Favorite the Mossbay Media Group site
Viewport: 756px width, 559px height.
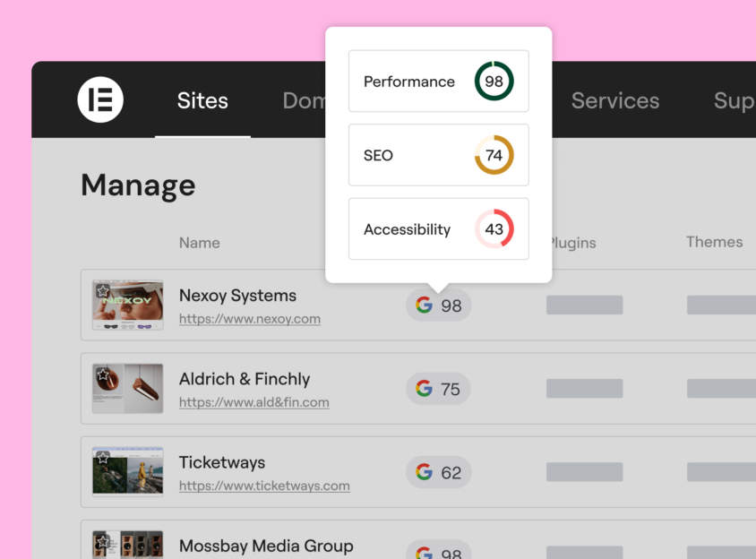tap(103, 541)
